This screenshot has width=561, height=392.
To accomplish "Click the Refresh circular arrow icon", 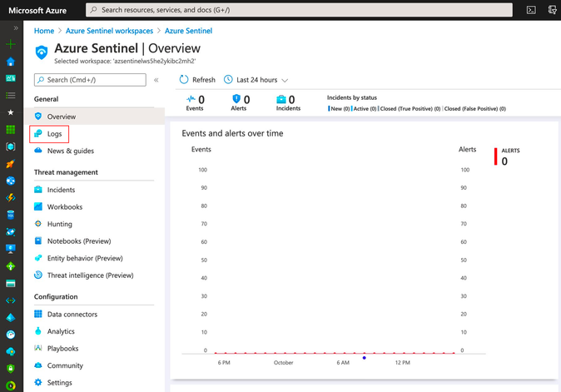I will click(x=184, y=79).
